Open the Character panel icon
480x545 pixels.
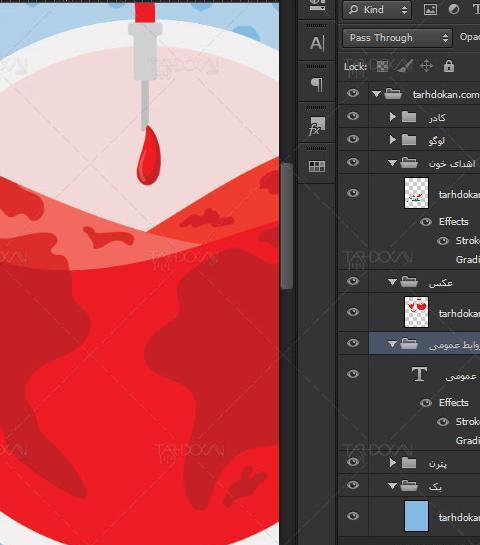pos(317,43)
